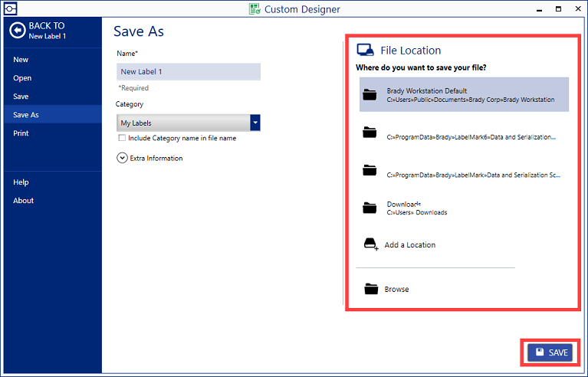Click the Browse folder icon
The width and height of the screenshot is (588, 377).
371,289
